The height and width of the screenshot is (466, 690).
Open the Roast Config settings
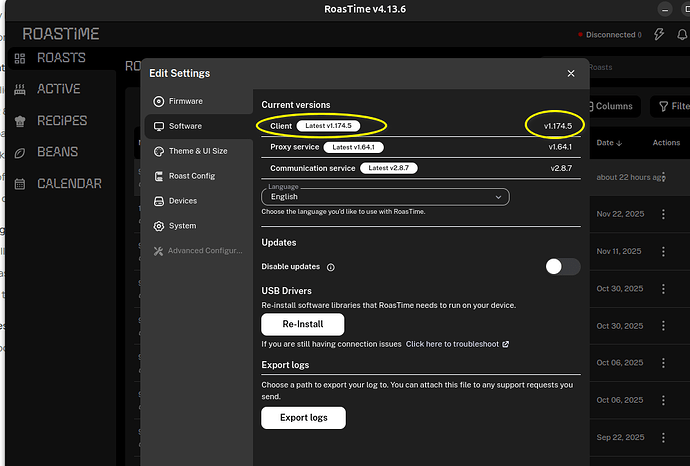click(x=191, y=176)
